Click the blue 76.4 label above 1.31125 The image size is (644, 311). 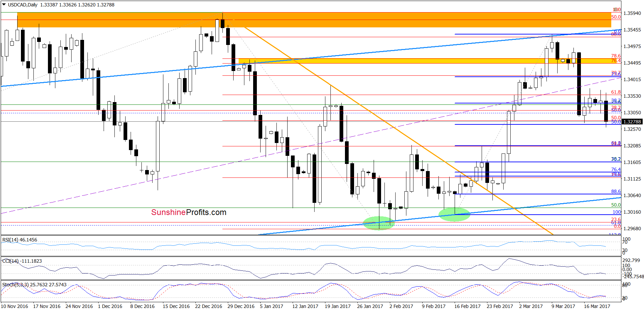(x=616, y=169)
